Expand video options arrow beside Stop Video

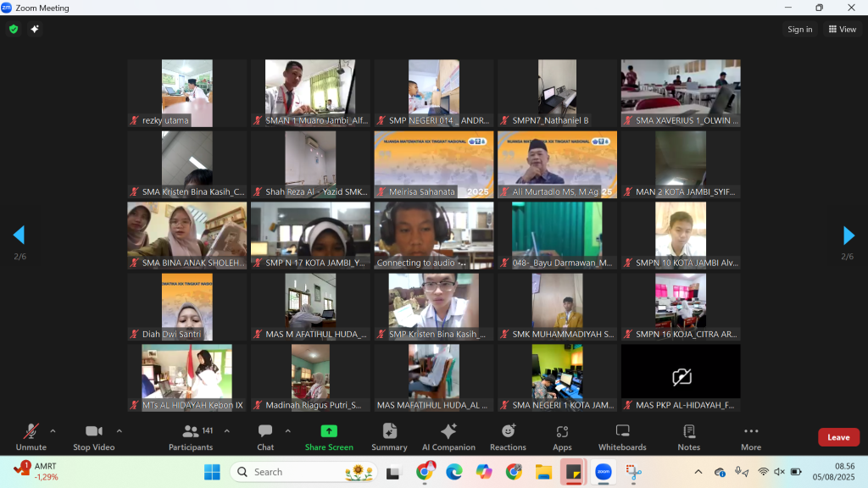(x=119, y=430)
